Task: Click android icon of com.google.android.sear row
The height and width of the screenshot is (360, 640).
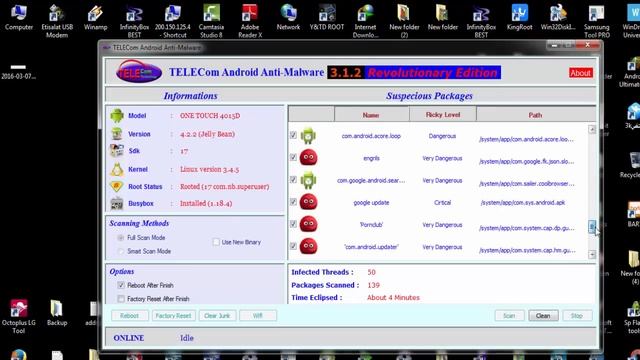Action: 308,180
